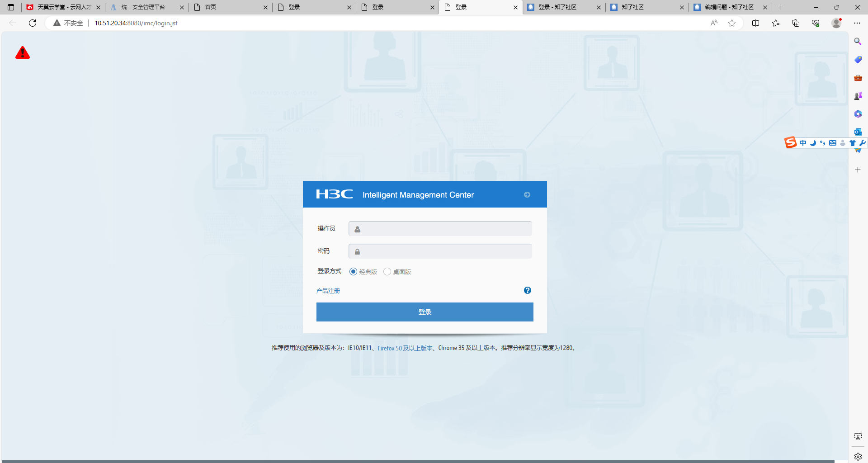Open the split screen icon

755,23
